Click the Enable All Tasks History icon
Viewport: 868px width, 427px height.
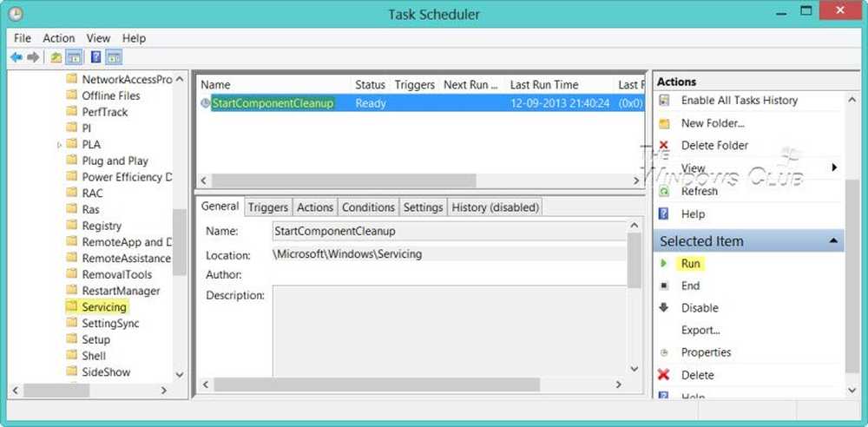[664, 101]
